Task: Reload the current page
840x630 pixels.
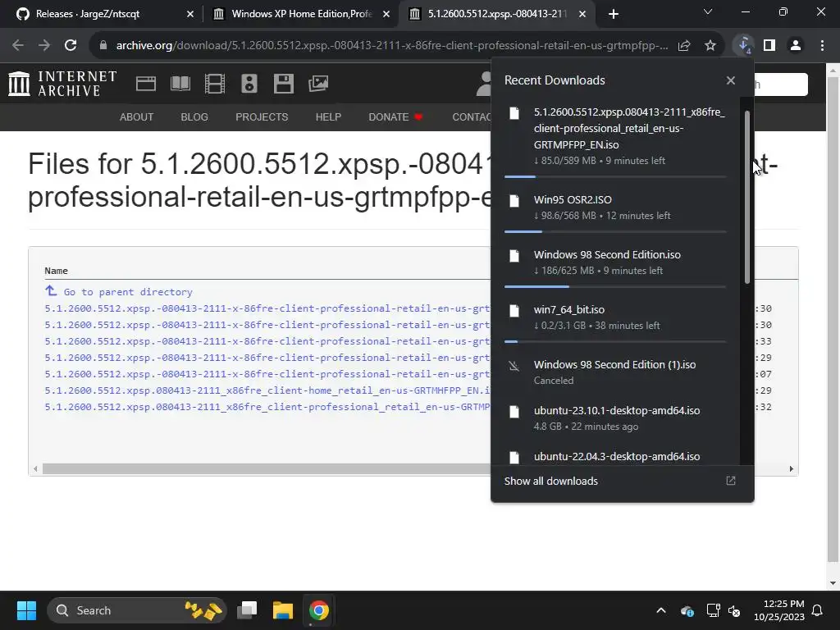Action: tap(71, 46)
